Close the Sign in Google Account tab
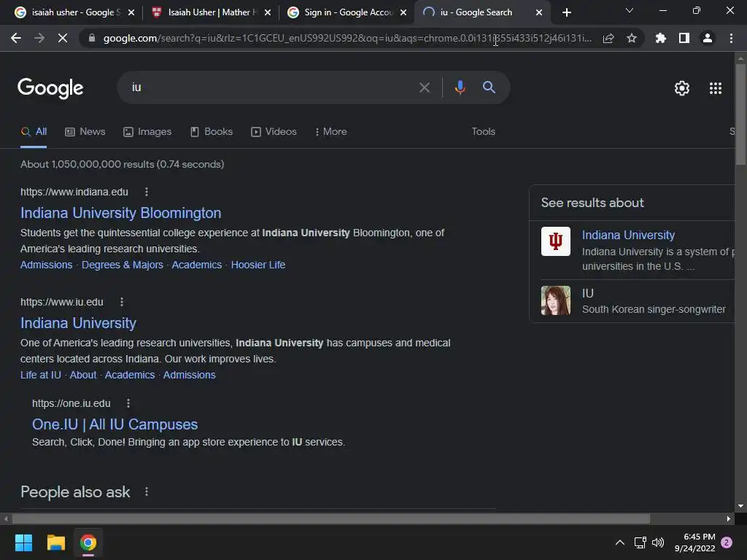This screenshot has width=747, height=560. pos(403,12)
